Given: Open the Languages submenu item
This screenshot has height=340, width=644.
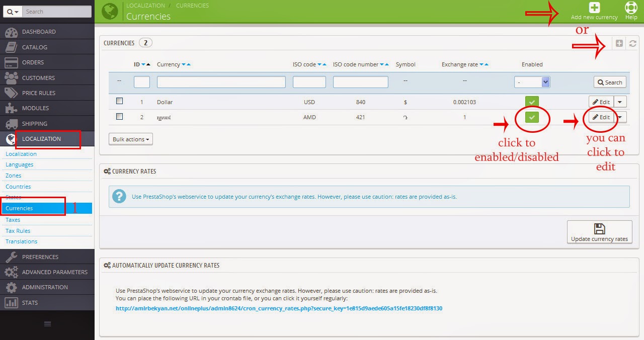Looking at the screenshot, I should tap(19, 164).
